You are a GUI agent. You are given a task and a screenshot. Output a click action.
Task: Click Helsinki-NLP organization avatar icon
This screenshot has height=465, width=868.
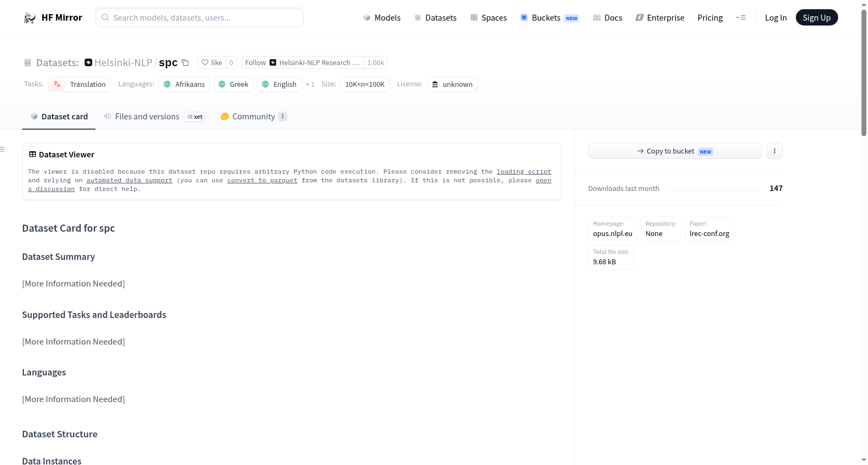pos(88,62)
